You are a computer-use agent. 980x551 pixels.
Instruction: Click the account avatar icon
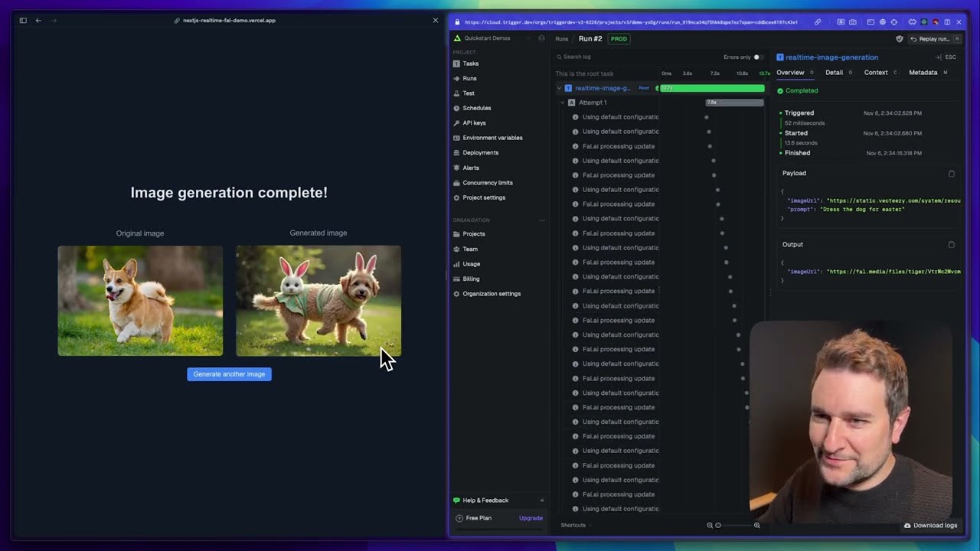coord(541,38)
